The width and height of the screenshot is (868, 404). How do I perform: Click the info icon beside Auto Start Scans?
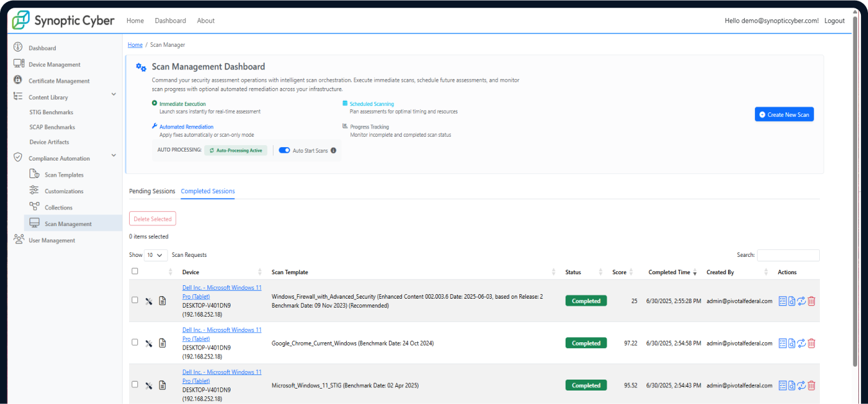333,150
